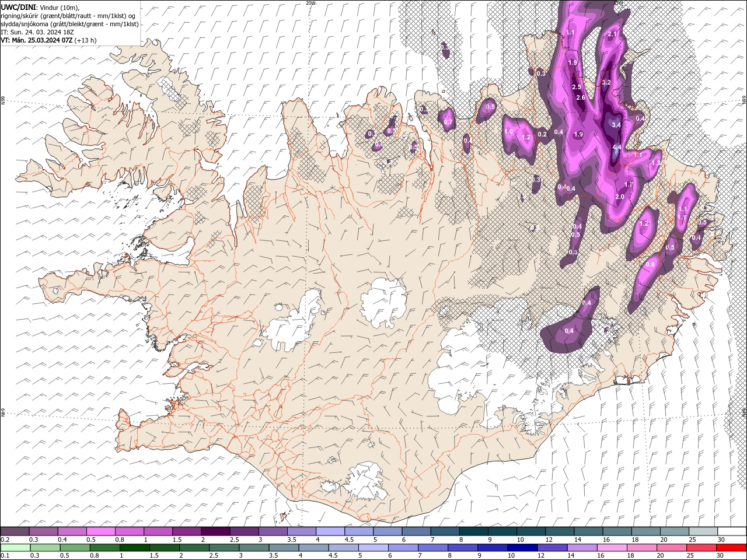Click the 0.1 label on lower legend
The height and width of the screenshot is (560, 747).
[5, 555]
